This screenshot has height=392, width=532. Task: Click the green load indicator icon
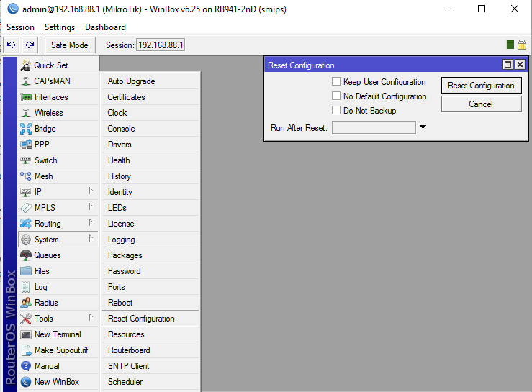(x=510, y=45)
